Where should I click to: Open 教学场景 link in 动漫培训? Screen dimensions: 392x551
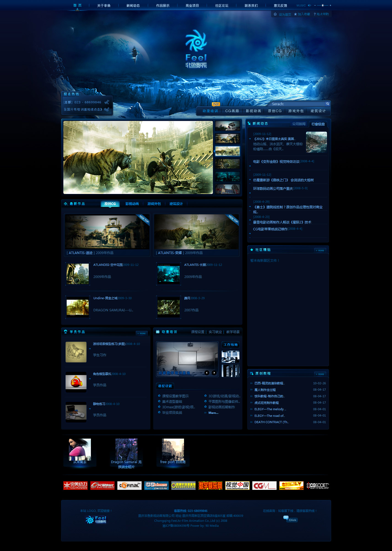(x=233, y=332)
